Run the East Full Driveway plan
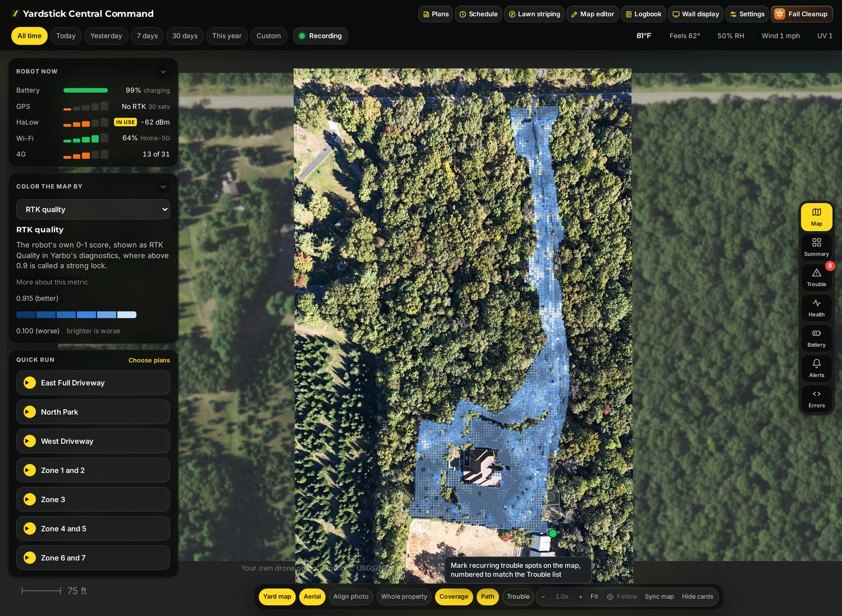The image size is (842, 616). (x=93, y=383)
